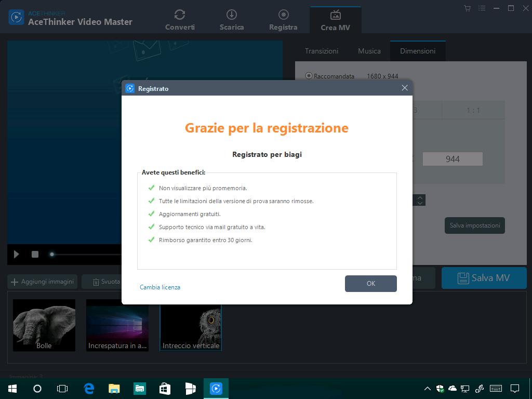532x399 pixels.
Task: Select the Intreccio verticale owl thumbnail
Action: pos(191,327)
